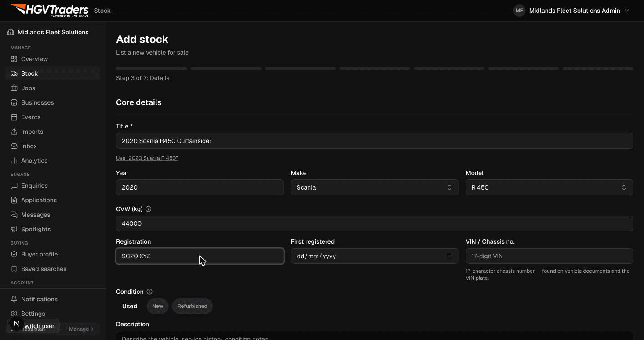Screen dimensions: 644x340
Task: Click the Year field showing 2020
Action: click(x=200, y=187)
